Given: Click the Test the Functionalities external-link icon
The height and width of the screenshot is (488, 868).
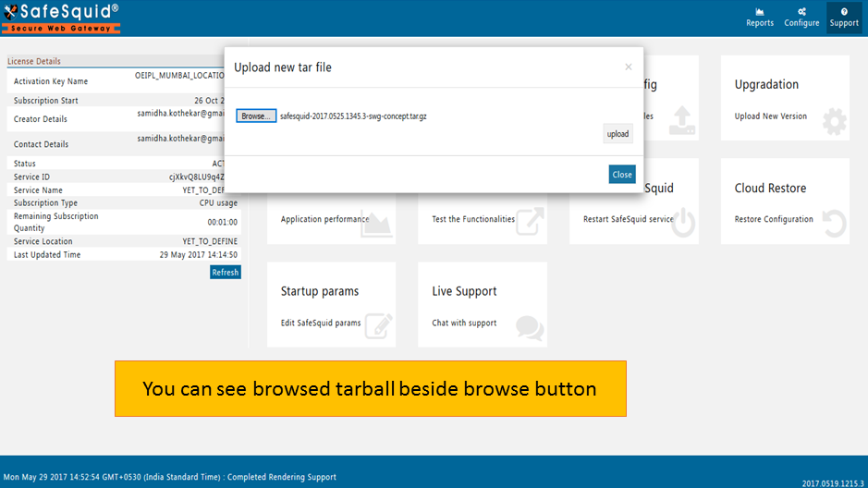Looking at the screenshot, I should [x=530, y=222].
